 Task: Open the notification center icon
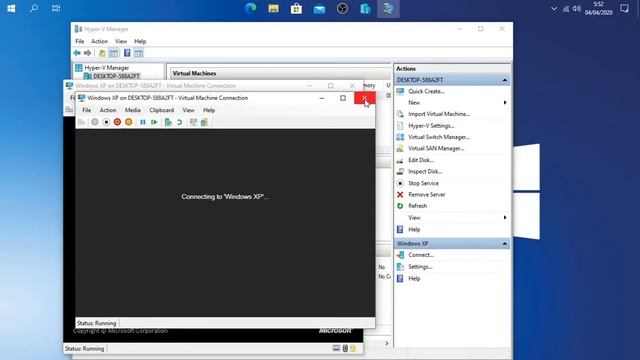(624, 8)
